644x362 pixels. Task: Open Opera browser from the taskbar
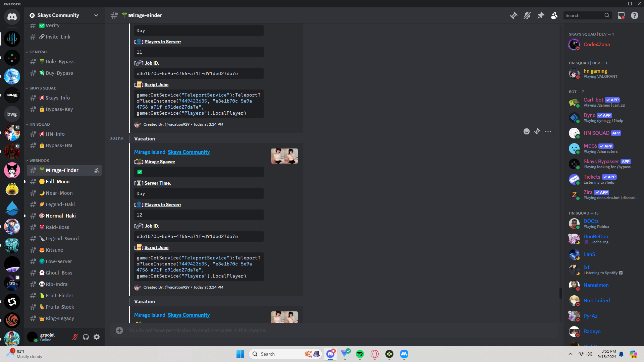click(375, 354)
